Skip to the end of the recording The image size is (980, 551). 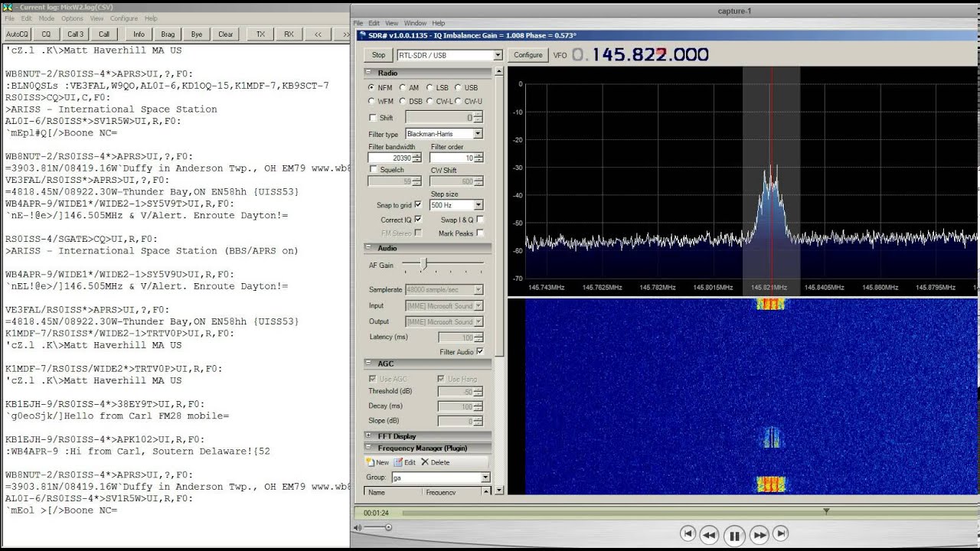[781, 533]
